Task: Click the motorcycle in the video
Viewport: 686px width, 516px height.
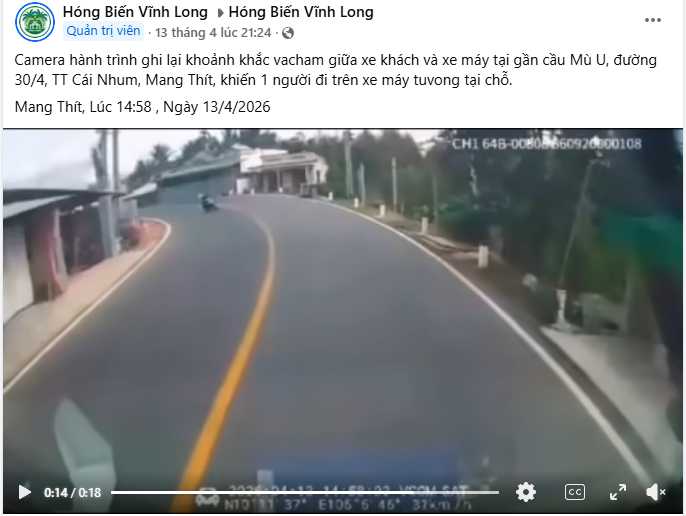Action: tap(207, 204)
